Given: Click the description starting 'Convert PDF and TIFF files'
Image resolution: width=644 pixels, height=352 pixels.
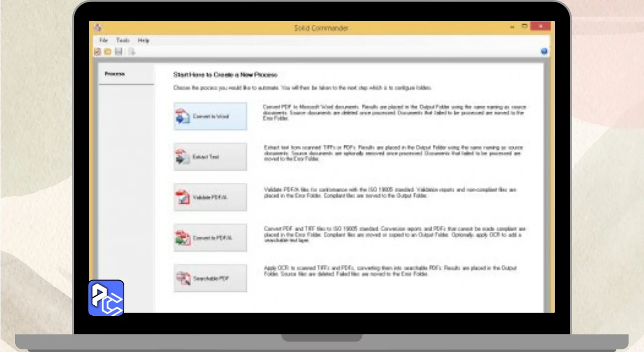Looking at the screenshot, I should pos(395,234).
